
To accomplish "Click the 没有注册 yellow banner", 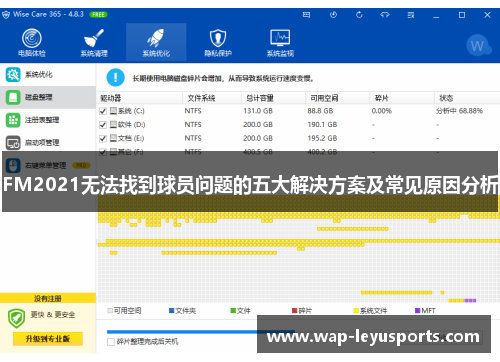I will (48, 298).
